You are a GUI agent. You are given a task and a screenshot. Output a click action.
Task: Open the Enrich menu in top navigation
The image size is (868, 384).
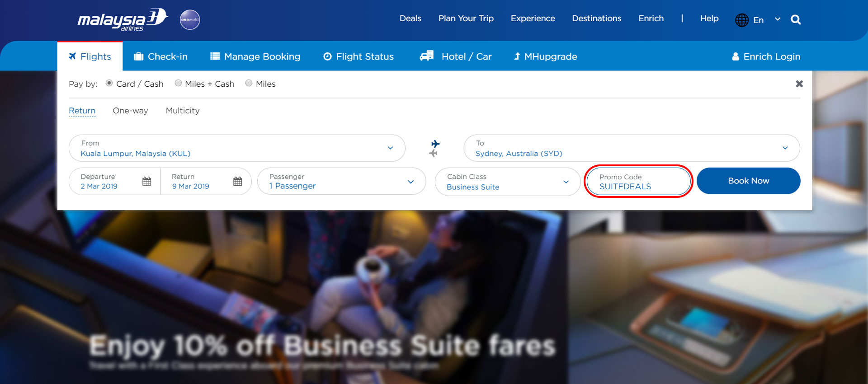point(651,19)
